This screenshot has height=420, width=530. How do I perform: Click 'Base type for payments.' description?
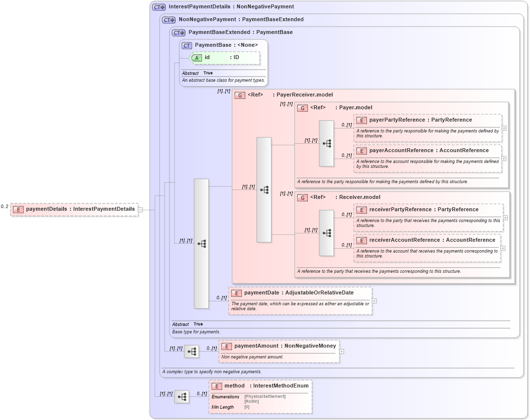pyautogui.click(x=196, y=332)
